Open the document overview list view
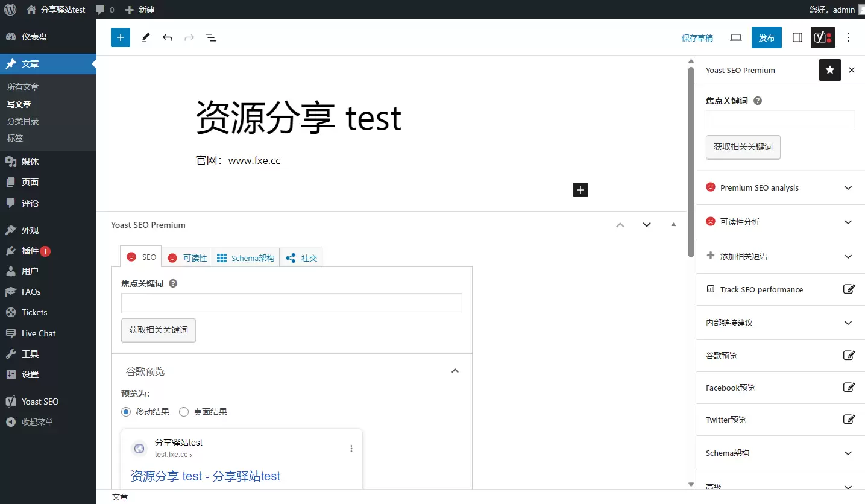This screenshot has width=865, height=504. [211, 37]
